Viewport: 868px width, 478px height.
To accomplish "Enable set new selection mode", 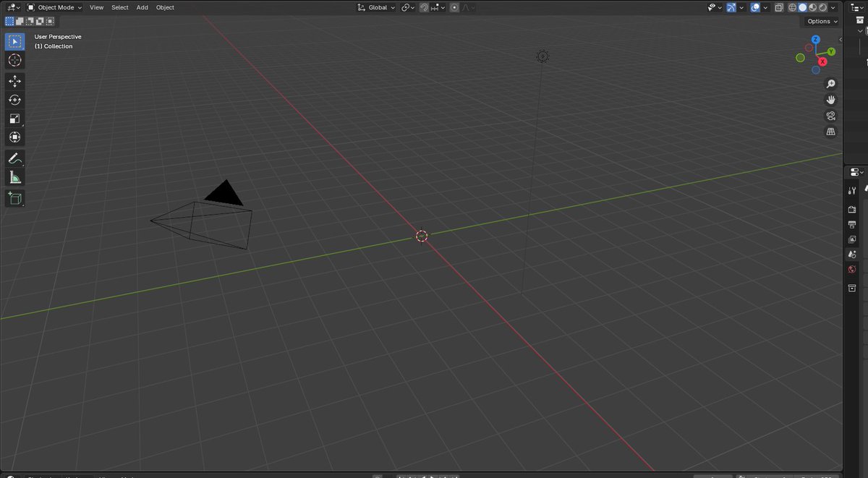I will click(x=9, y=22).
